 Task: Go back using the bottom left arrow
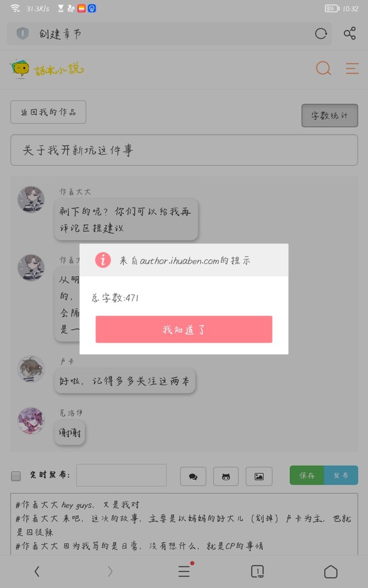tap(37, 571)
